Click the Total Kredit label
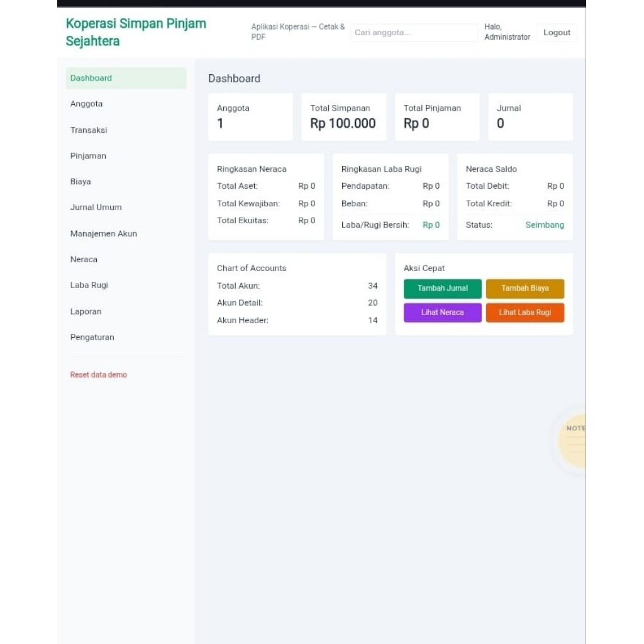The width and height of the screenshot is (644, 644). (489, 204)
